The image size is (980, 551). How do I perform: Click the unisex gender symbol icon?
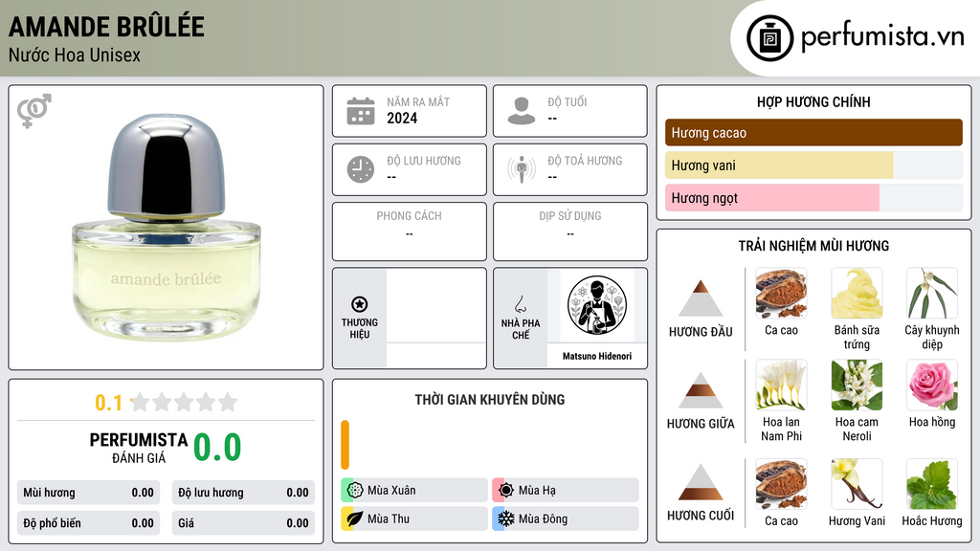tap(33, 111)
